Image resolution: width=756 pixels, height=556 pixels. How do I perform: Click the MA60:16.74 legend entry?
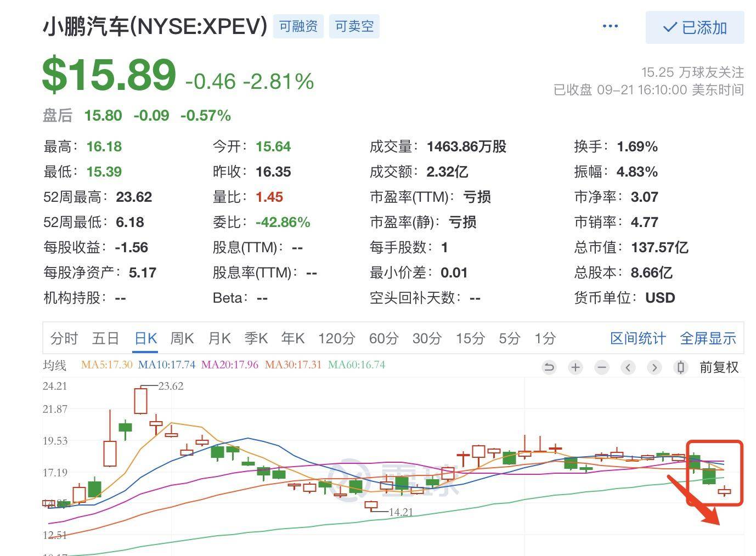357,365
